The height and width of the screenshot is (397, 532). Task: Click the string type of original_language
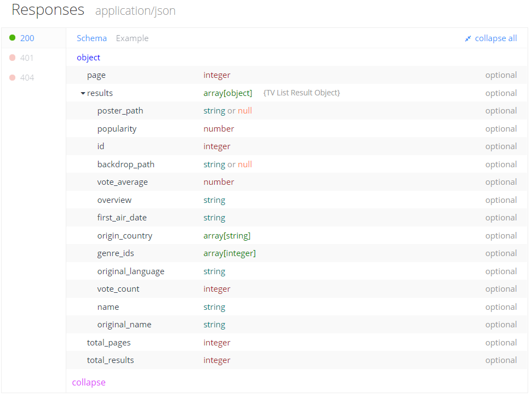(214, 271)
